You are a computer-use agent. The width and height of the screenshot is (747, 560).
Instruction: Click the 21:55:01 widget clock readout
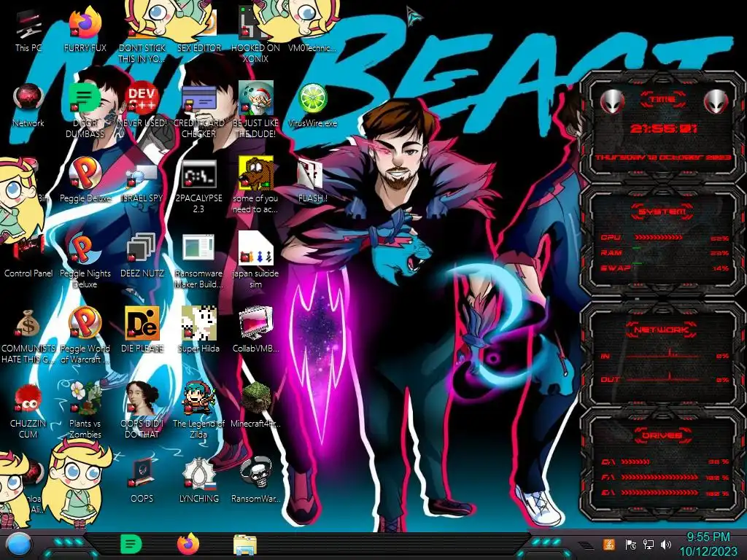click(x=663, y=128)
